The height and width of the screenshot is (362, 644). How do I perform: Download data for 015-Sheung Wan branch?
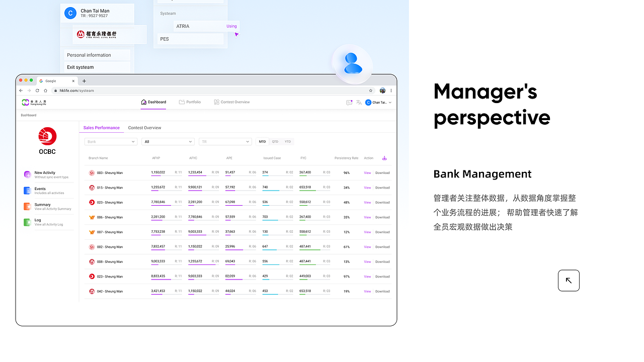pyautogui.click(x=382, y=187)
